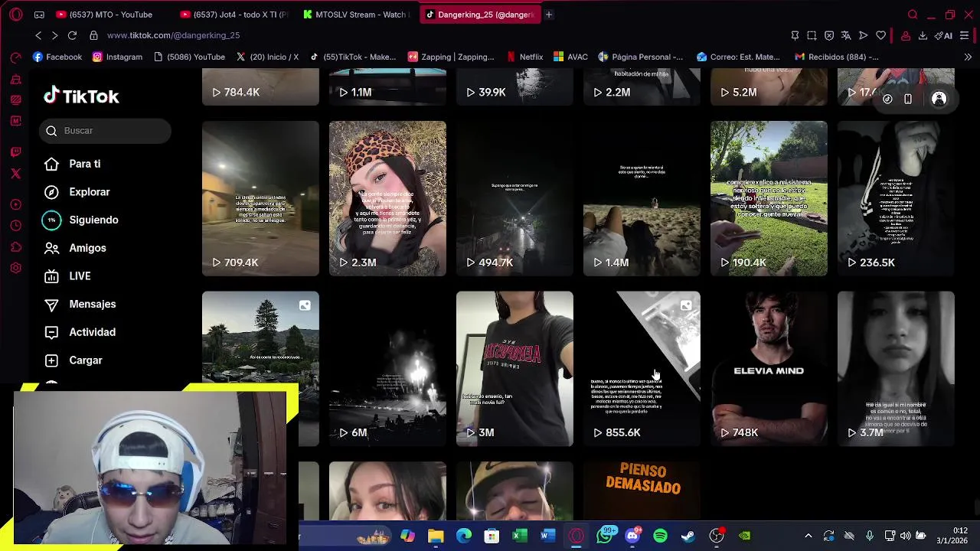The height and width of the screenshot is (551, 980).
Task: Open the night street video with 709.4K views
Action: 260,198
